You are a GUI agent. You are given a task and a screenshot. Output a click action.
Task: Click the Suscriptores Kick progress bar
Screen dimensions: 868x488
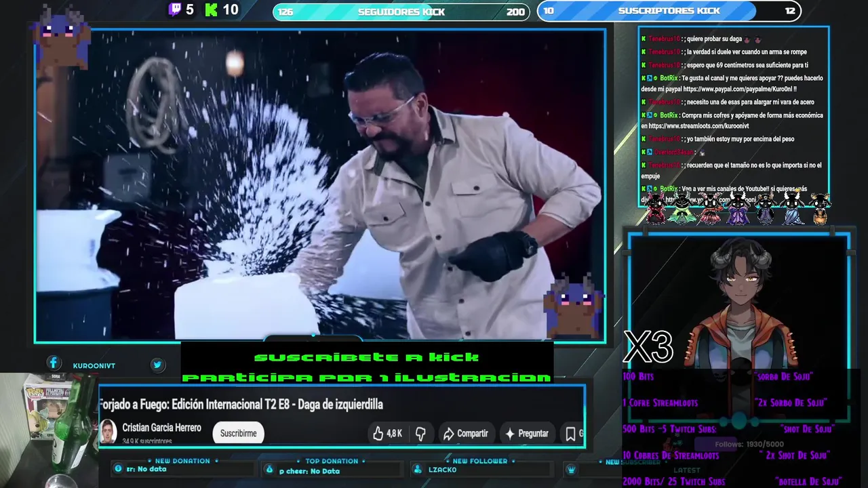tap(669, 11)
